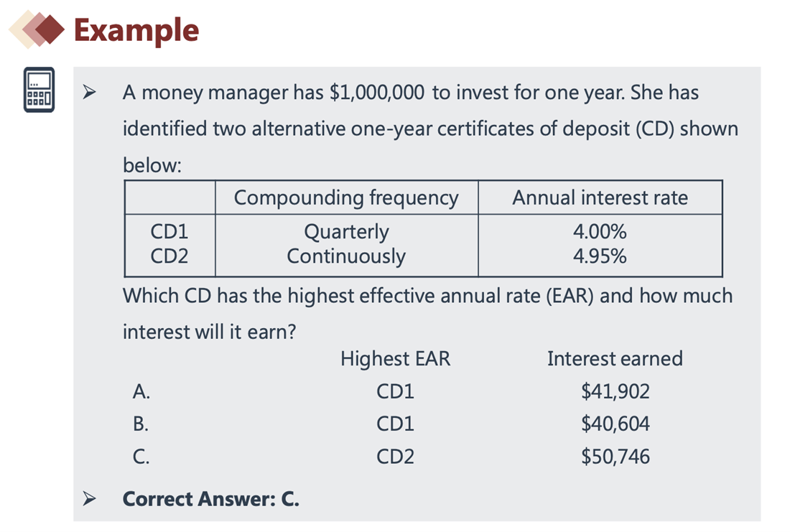This screenshot has height=532, width=790.
Task: Click the arrow bullet before the question text
Action: tap(89, 92)
